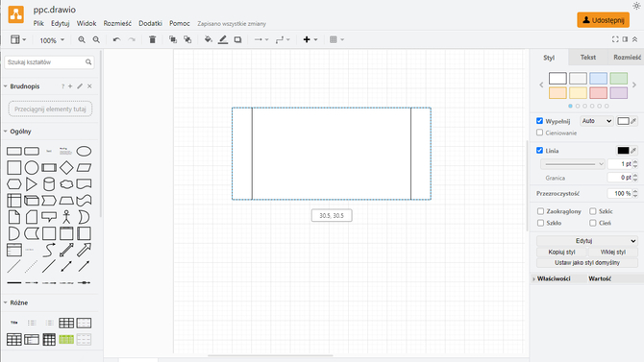Toggle format panel icon

625,39
